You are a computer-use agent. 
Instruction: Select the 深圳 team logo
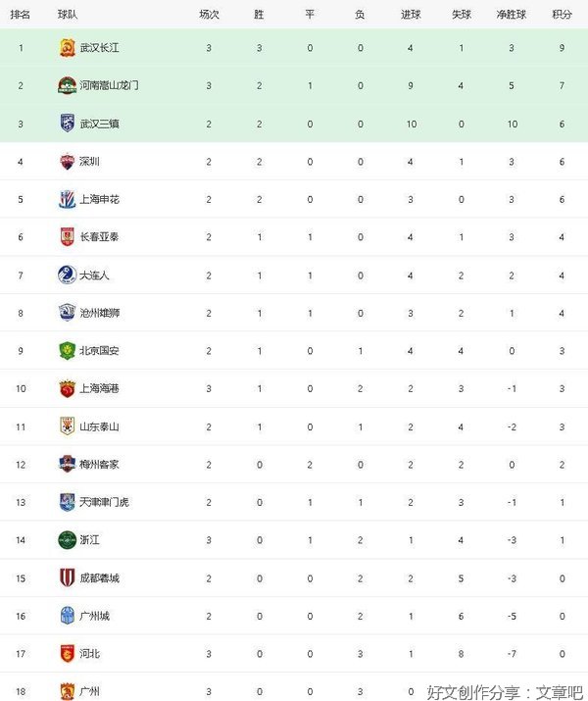pos(67,162)
